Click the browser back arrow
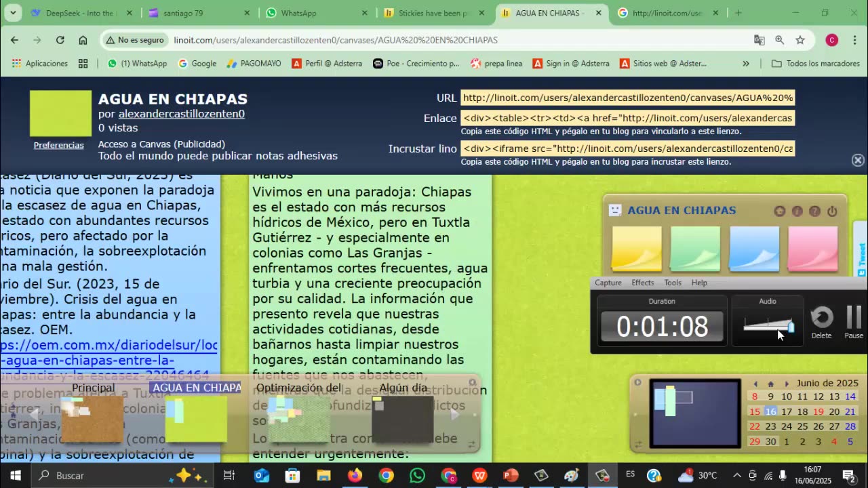This screenshot has width=868, height=488. 14,40
